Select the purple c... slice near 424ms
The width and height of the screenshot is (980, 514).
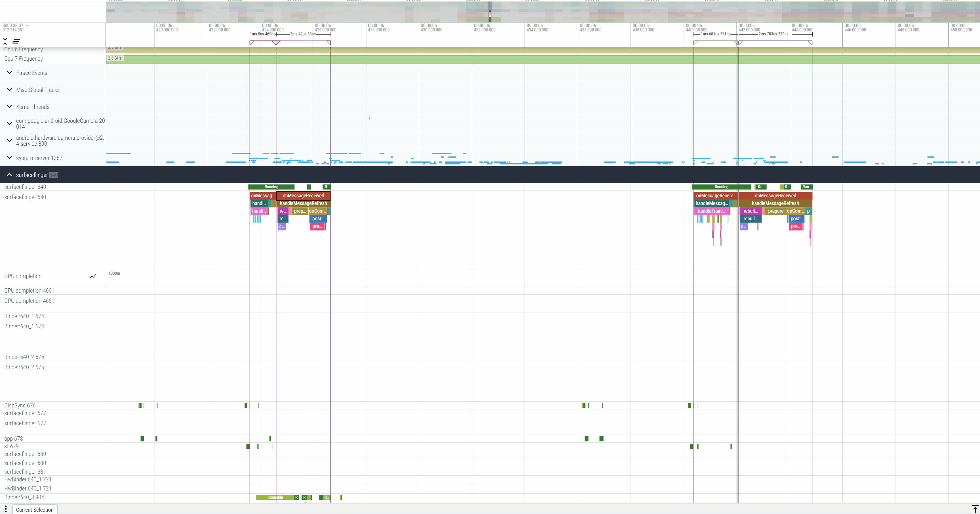coord(282,226)
